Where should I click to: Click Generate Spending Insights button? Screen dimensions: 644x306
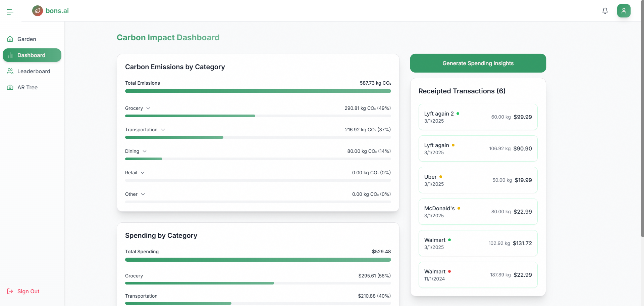pos(478,63)
